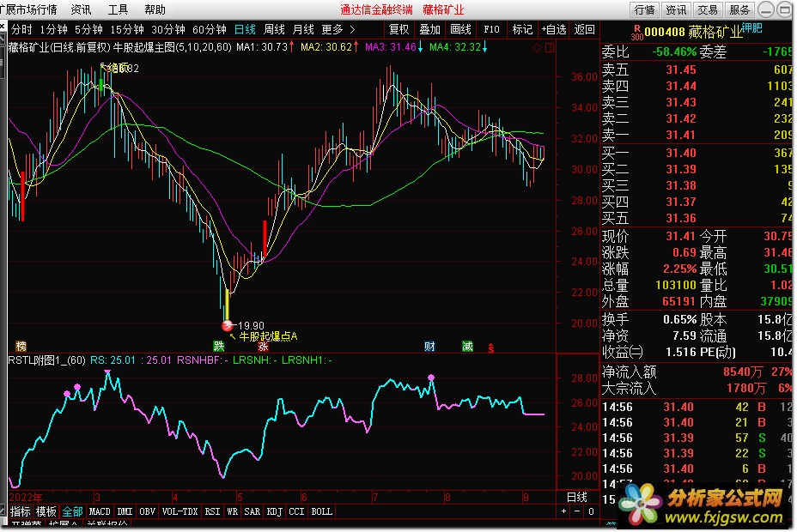Open the 资讯 menu in menu bar
Screen dimensions: 797x532
coord(81,9)
